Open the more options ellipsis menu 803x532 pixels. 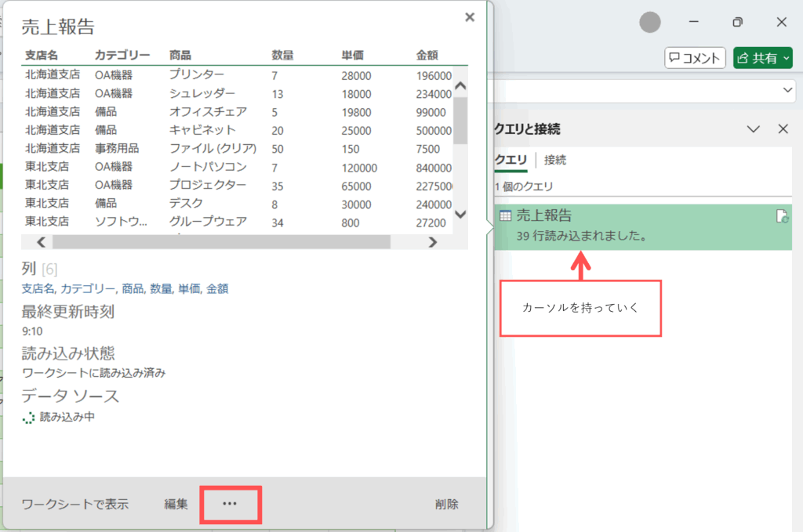coord(230,505)
